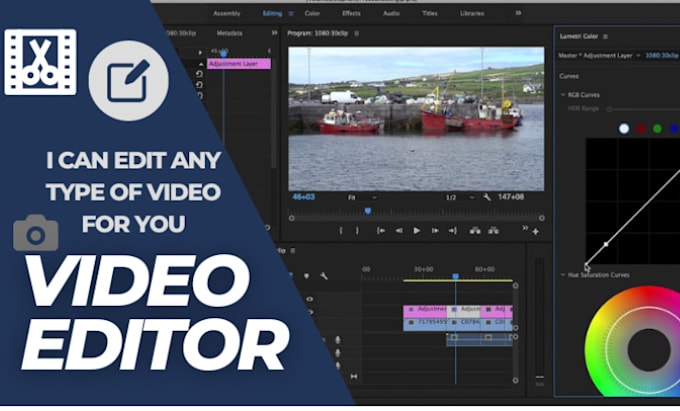Screen dimensions: 680x411
Task: Click Program scrub bar right zoom handle
Action: click(542, 218)
